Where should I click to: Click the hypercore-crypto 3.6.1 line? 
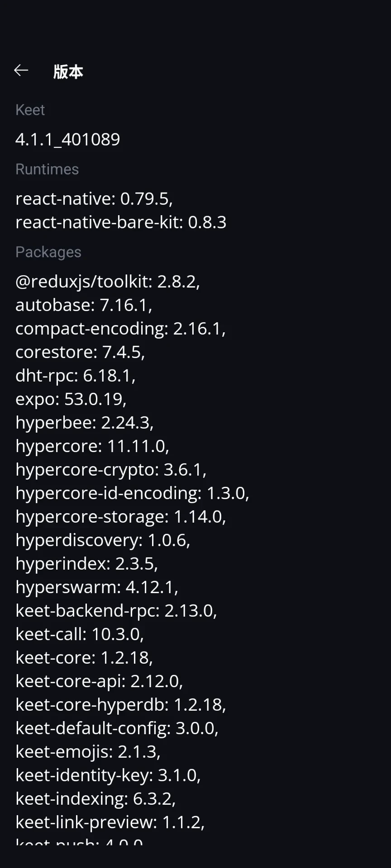111,470
